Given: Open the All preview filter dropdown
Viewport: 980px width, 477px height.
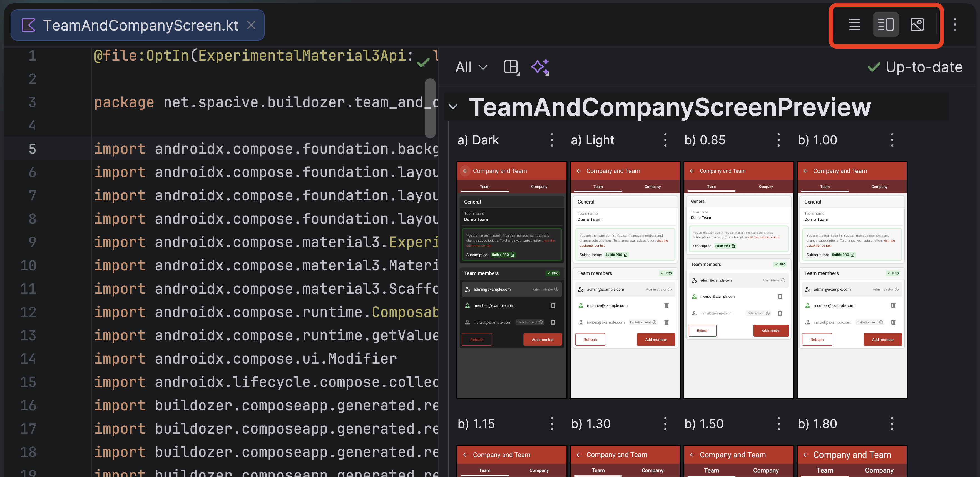Looking at the screenshot, I should [471, 67].
